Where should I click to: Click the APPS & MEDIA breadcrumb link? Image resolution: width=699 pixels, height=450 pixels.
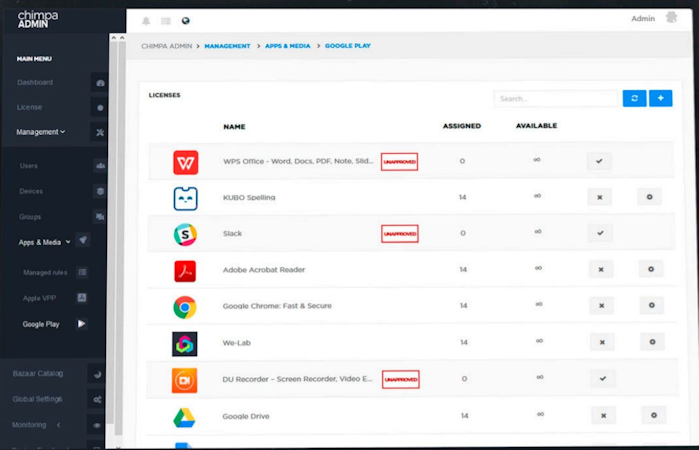coord(288,46)
